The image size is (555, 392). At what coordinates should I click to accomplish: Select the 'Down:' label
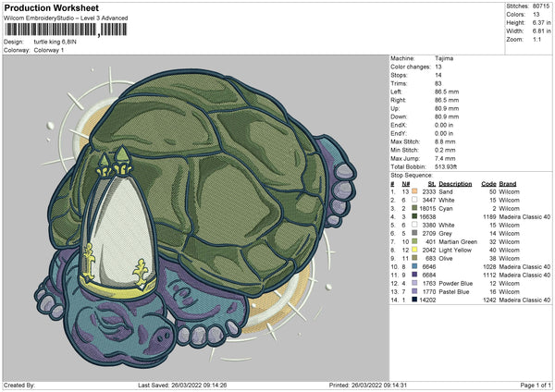[x=399, y=116]
